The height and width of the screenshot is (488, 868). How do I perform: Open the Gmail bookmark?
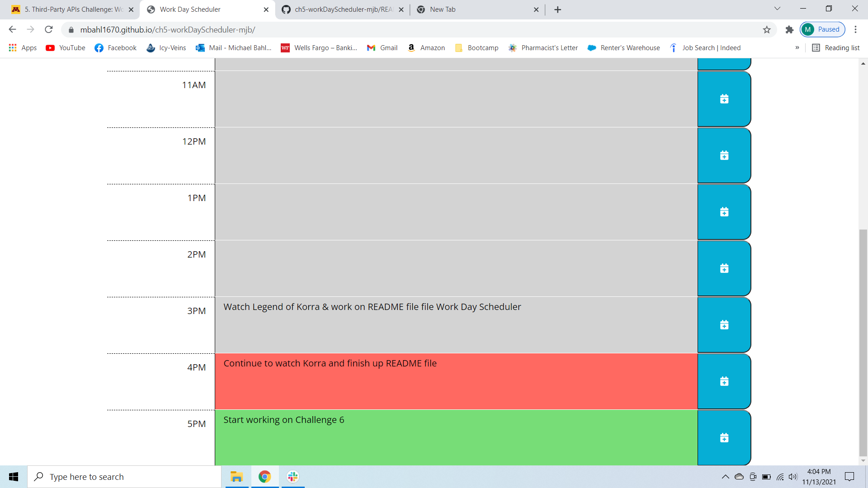click(x=382, y=48)
